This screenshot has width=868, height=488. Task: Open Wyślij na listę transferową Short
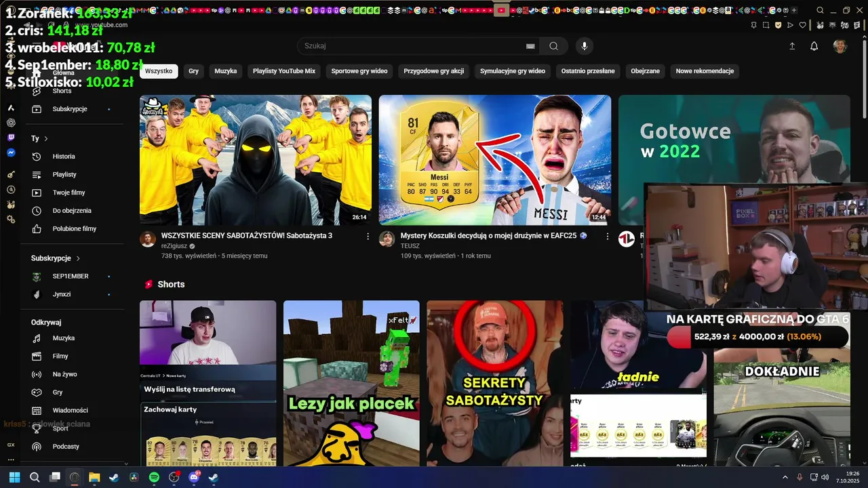coord(208,384)
